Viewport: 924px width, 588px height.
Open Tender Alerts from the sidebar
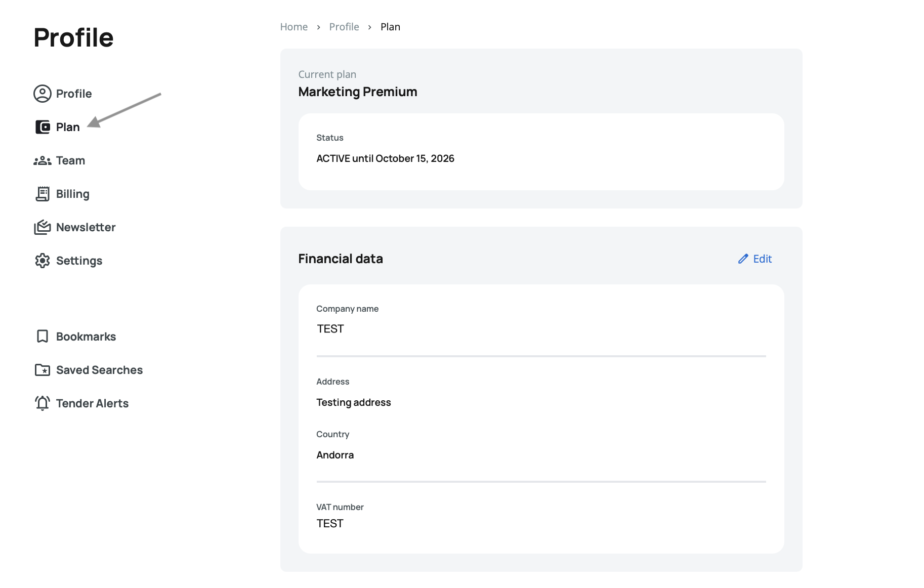point(92,403)
